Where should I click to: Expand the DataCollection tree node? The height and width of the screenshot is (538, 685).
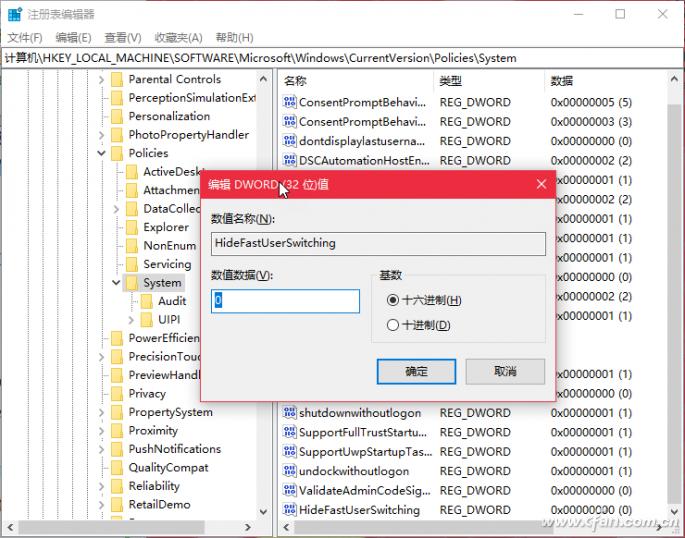[x=116, y=209]
